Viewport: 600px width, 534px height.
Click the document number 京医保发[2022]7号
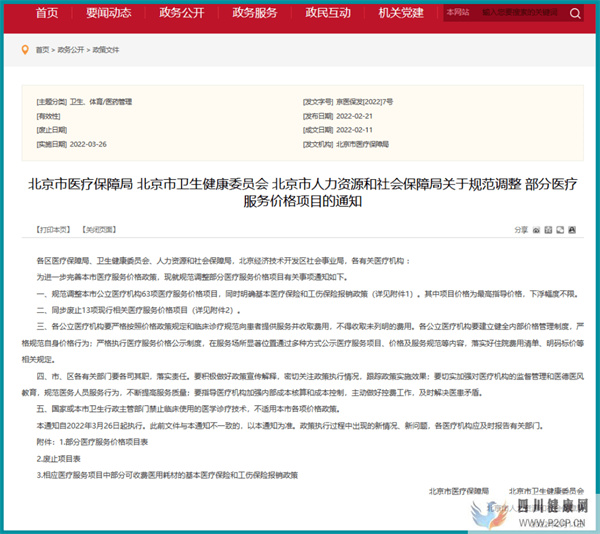pos(364,102)
